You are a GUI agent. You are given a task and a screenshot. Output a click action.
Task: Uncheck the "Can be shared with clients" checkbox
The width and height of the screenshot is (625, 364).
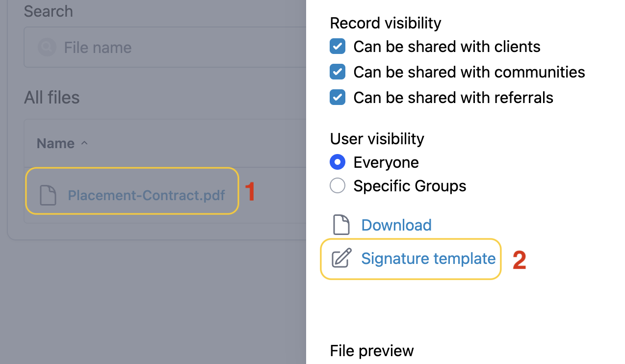[x=338, y=47]
